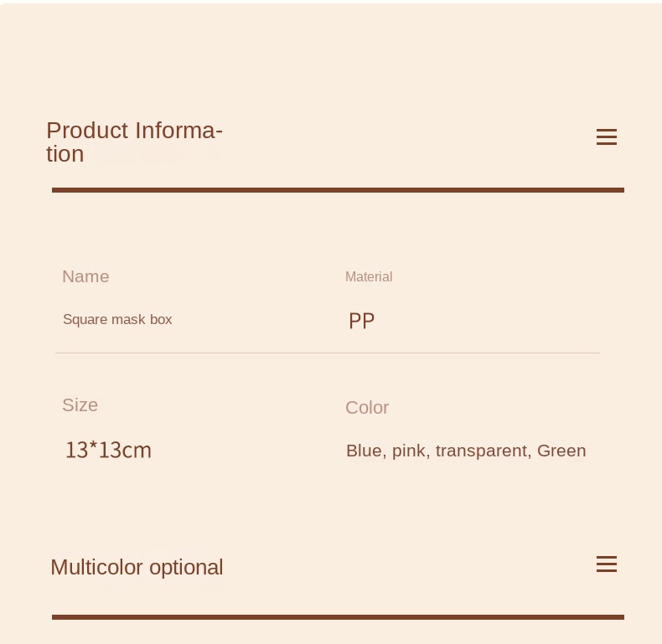This screenshot has width=662, height=644.
Task: Click the Size field label
Action: pyautogui.click(x=80, y=405)
